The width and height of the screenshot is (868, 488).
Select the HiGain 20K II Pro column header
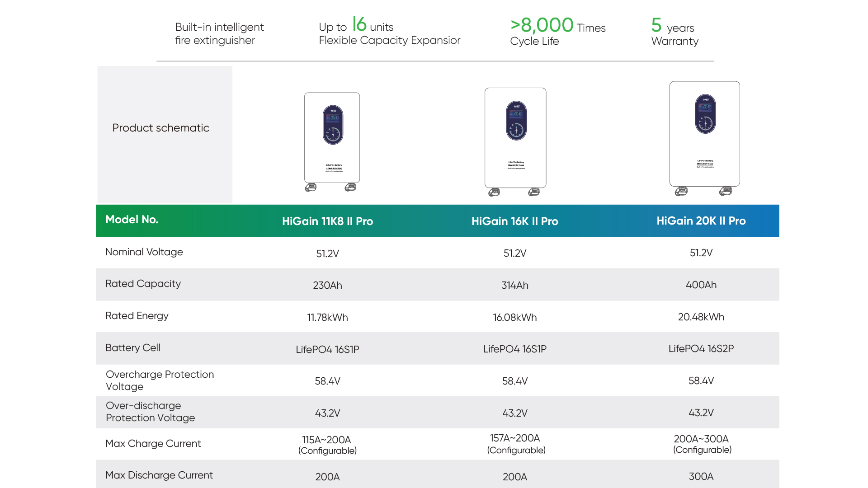click(x=701, y=221)
